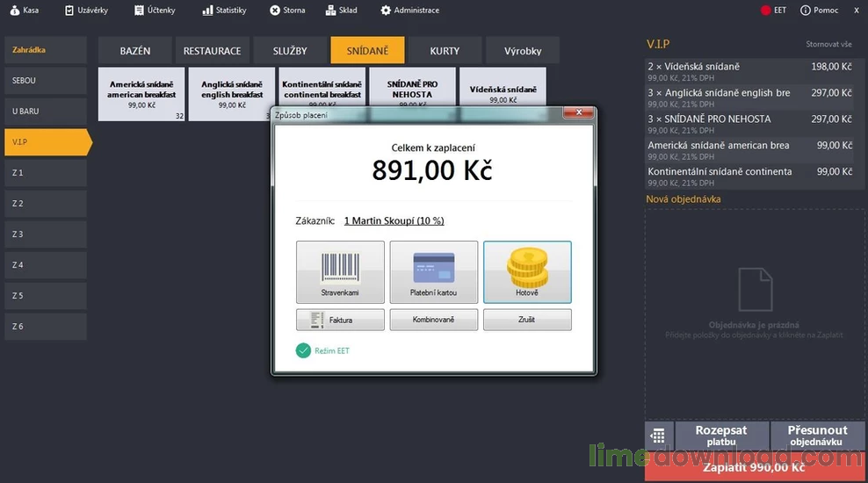Select the V.I.P table
The width and height of the screenshot is (868, 483).
click(47, 142)
